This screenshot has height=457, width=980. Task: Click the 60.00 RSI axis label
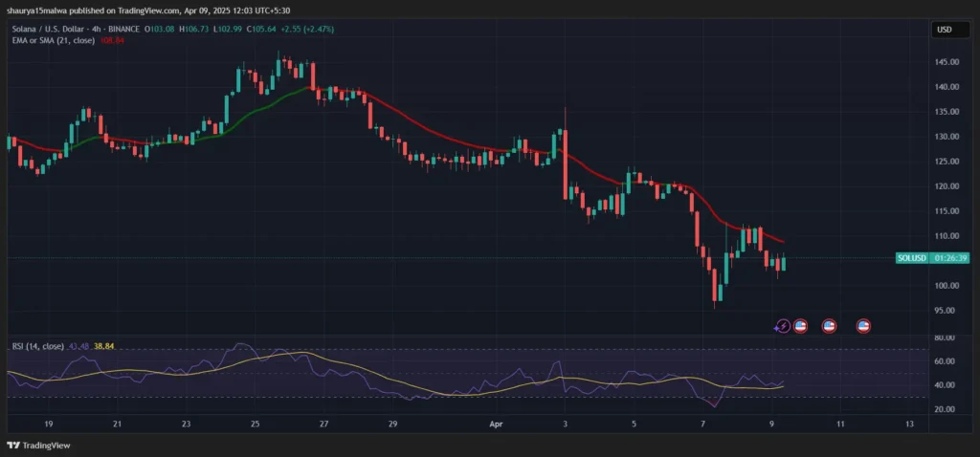coord(945,361)
